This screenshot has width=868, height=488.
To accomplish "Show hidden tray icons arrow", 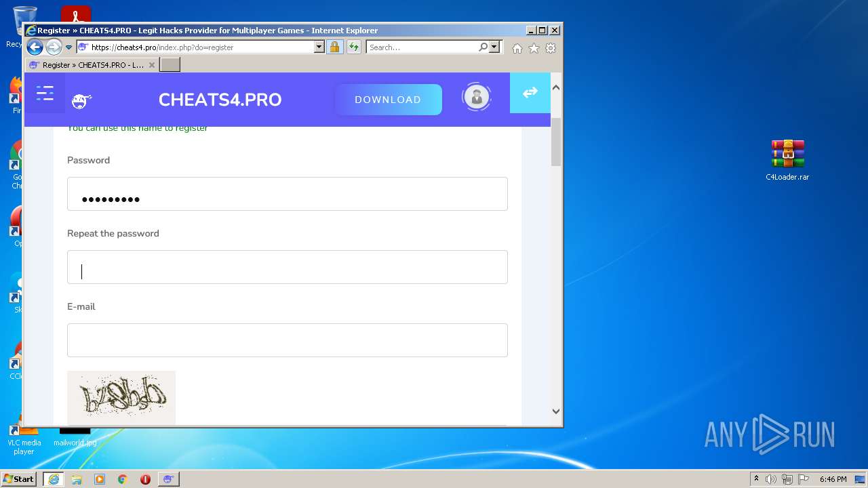I will [756, 479].
